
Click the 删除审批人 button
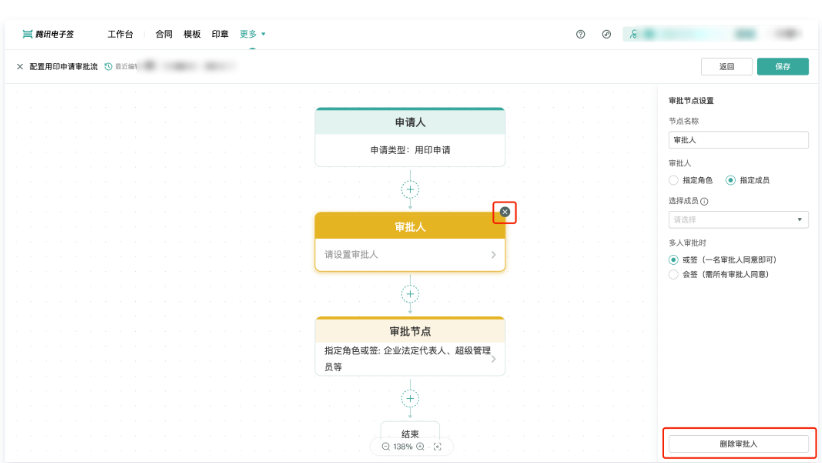[738, 444]
